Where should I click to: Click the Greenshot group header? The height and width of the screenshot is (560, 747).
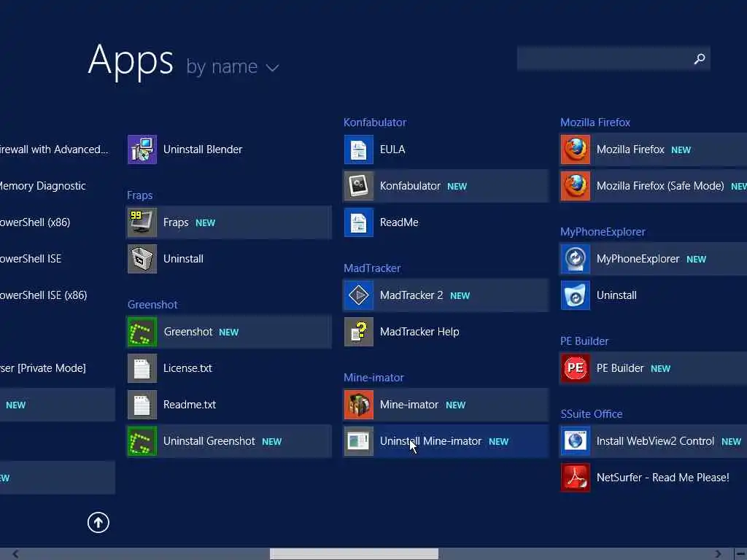[x=152, y=305]
